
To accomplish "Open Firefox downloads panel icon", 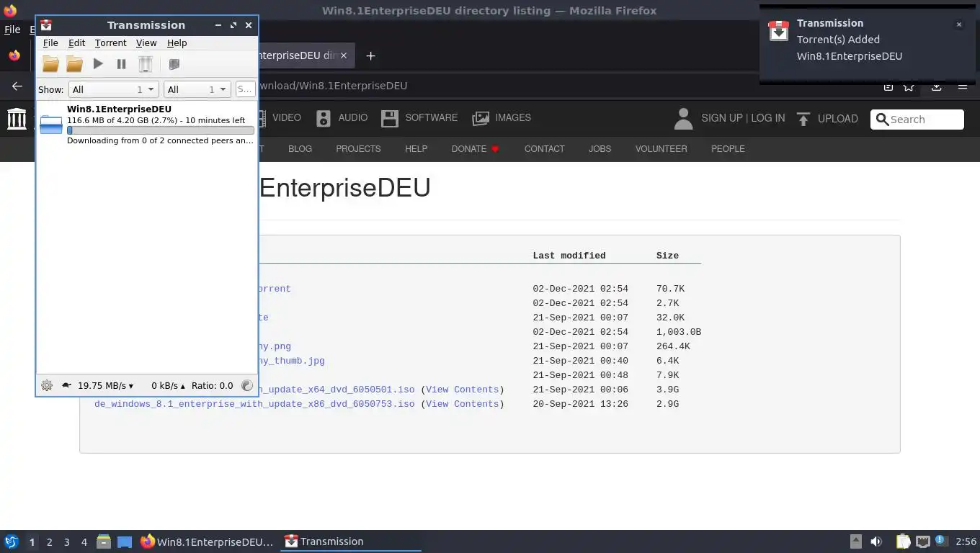I will click(x=936, y=86).
